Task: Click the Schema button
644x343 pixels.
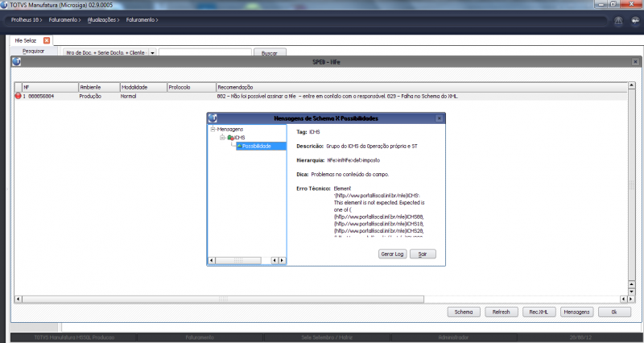Action: tap(464, 312)
